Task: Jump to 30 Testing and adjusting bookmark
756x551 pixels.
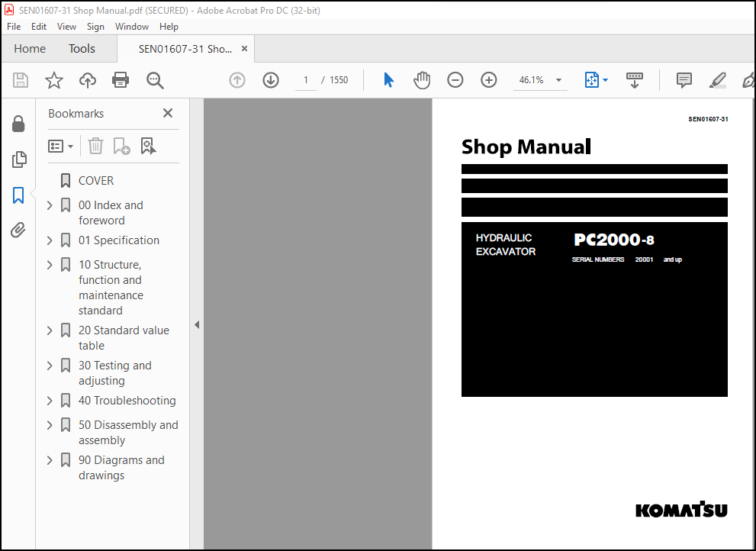Action: click(114, 373)
